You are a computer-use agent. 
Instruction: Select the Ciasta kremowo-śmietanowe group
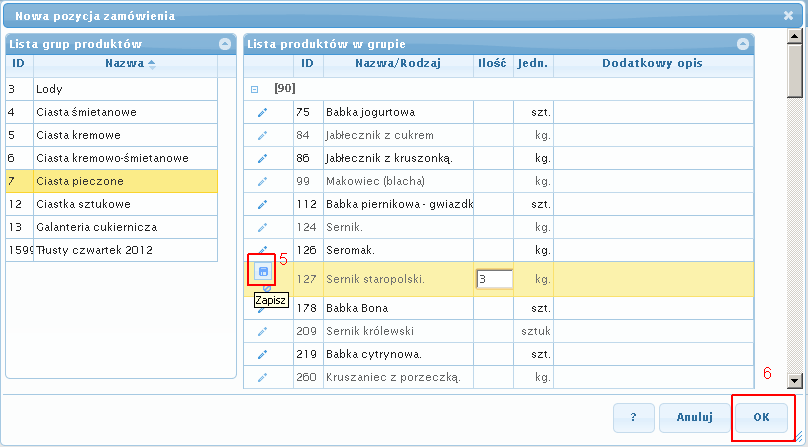pos(111,158)
